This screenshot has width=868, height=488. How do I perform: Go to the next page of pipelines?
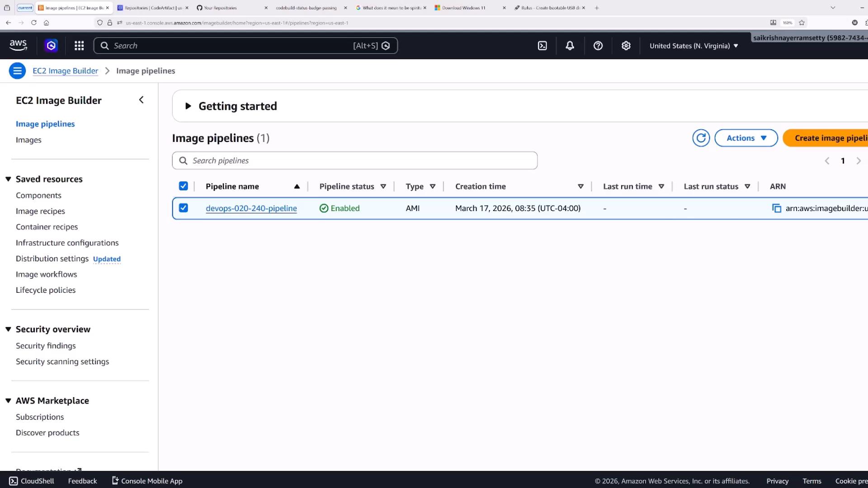pos(859,161)
